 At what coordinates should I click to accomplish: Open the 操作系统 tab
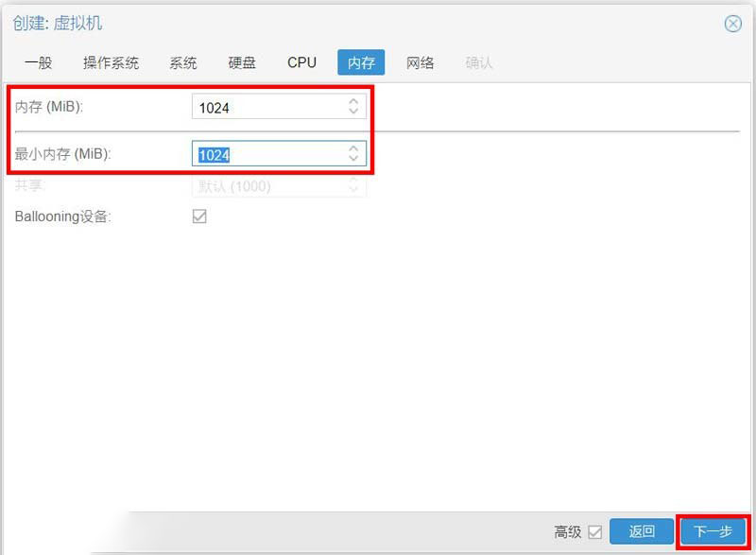coord(111,62)
